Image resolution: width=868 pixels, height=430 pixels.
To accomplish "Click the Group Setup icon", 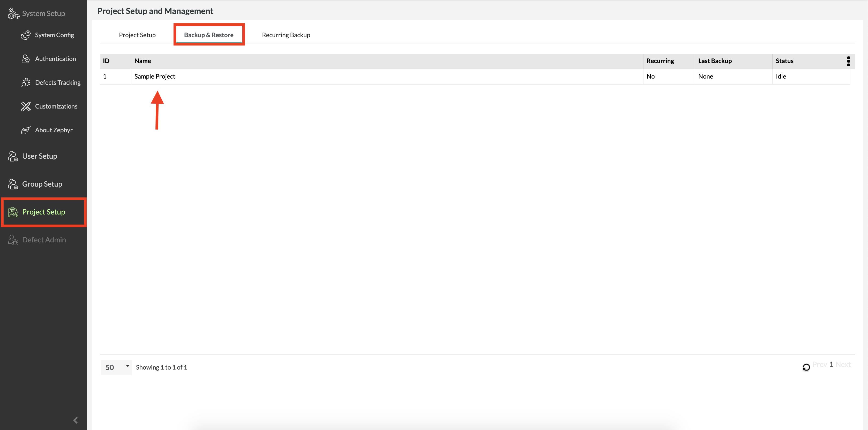I will 13,184.
